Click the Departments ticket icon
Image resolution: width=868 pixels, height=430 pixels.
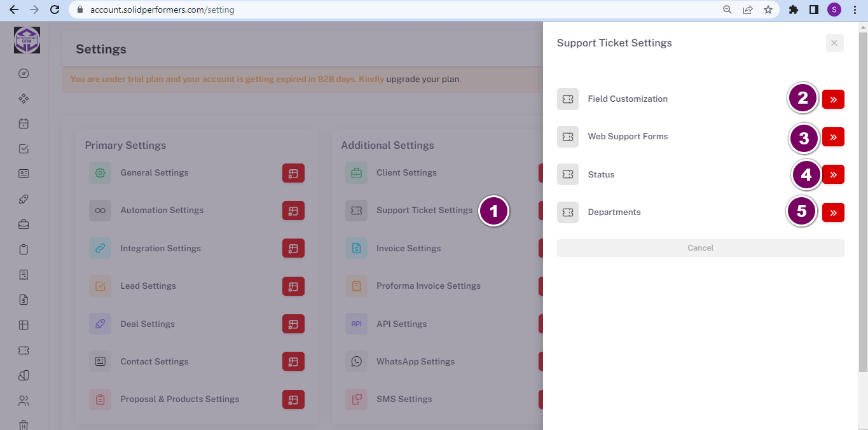click(x=568, y=212)
